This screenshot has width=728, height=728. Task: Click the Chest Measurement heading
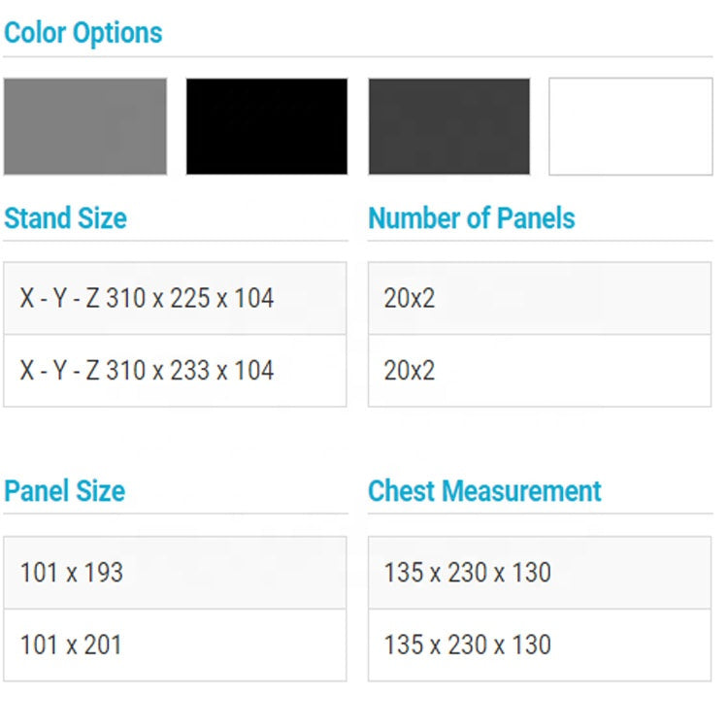(x=484, y=491)
